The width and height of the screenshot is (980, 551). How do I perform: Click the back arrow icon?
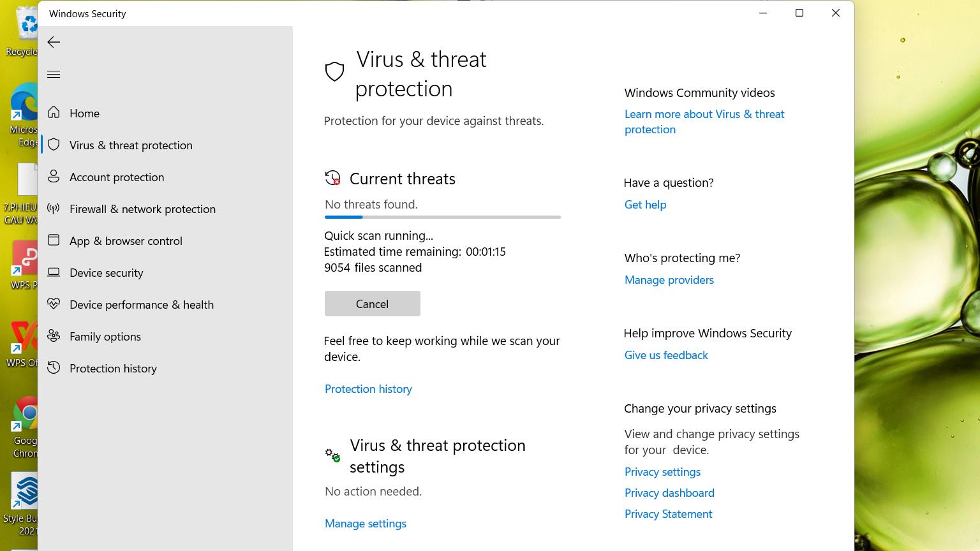coord(54,42)
